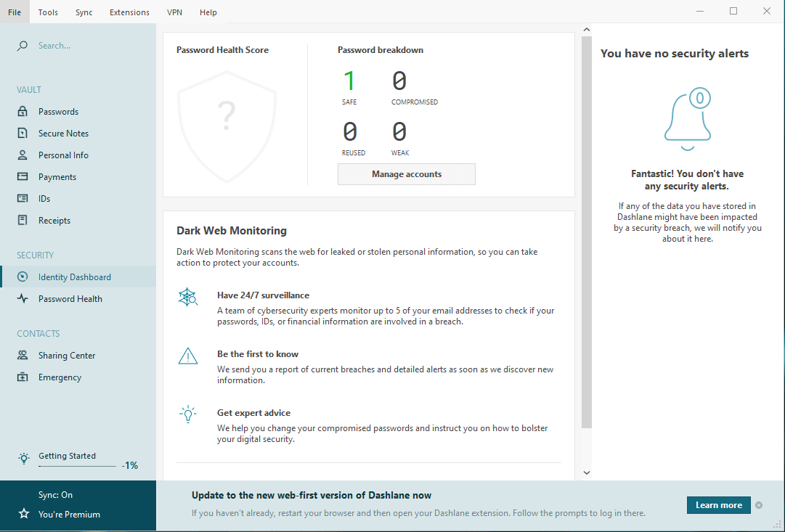Open the VPN menu

click(175, 12)
